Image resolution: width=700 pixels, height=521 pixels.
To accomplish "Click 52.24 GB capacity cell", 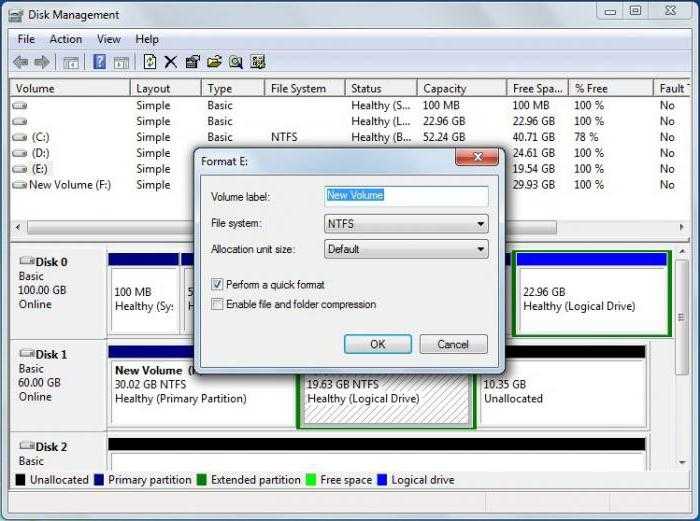I will (x=444, y=138).
